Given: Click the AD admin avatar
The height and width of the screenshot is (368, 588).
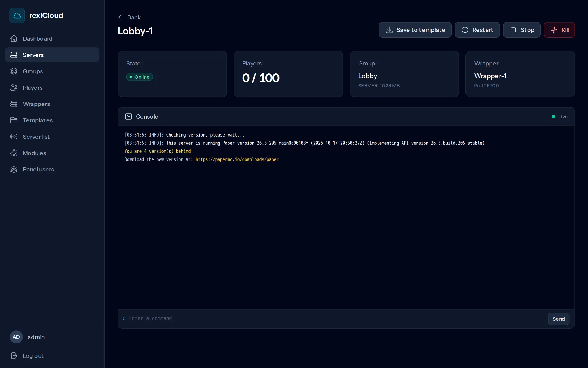Looking at the screenshot, I should click(16, 337).
